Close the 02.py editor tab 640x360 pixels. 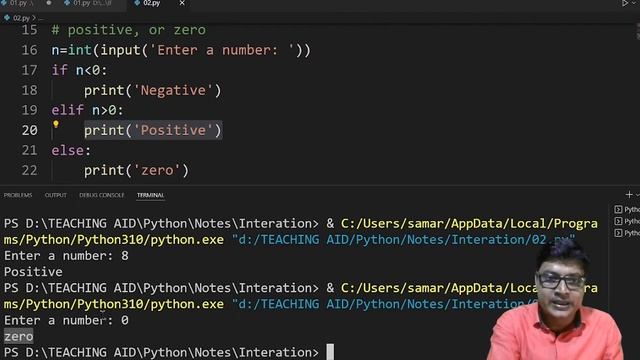coord(182,3)
